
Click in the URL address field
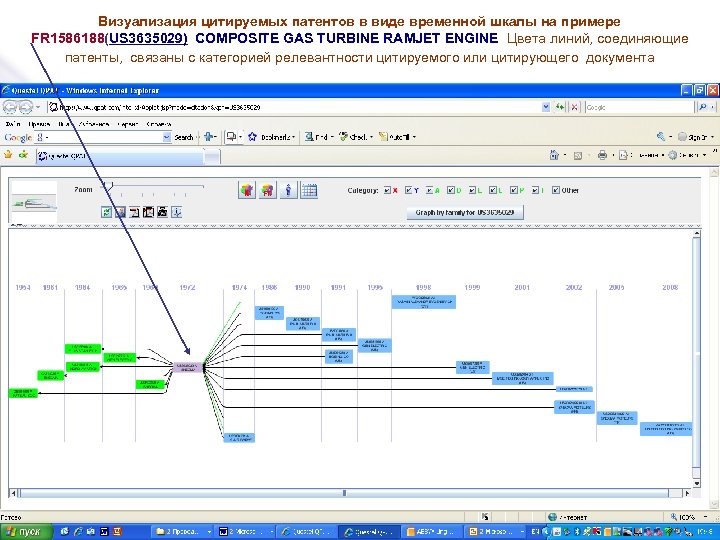click(294, 107)
